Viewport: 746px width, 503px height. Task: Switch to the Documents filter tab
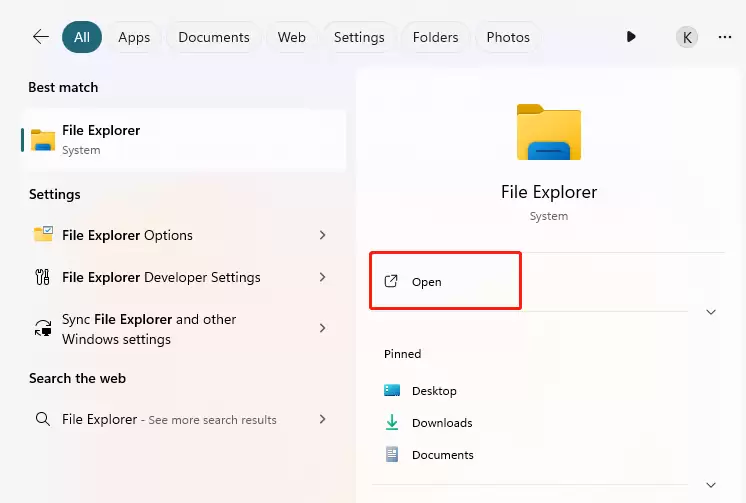(x=214, y=37)
